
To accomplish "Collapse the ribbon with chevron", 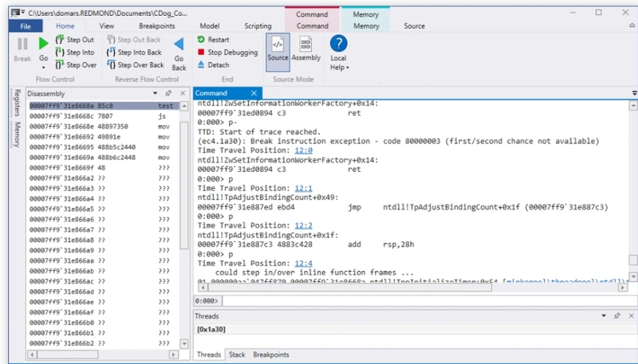I will 632,26.
